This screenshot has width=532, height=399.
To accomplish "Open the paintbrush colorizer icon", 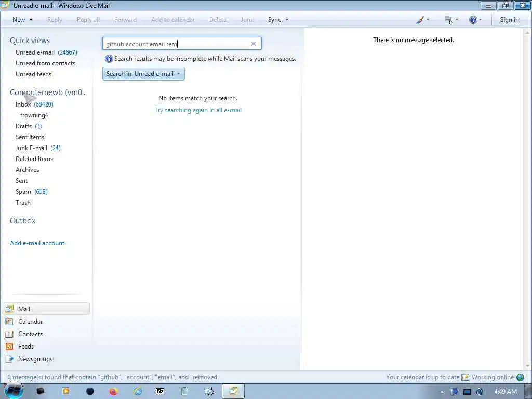I will [420, 20].
